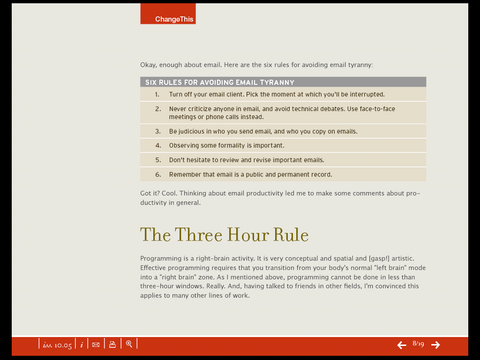The height and width of the screenshot is (360, 480).
Task: Click the ChangeThis logo tab
Action: [x=168, y=14]
